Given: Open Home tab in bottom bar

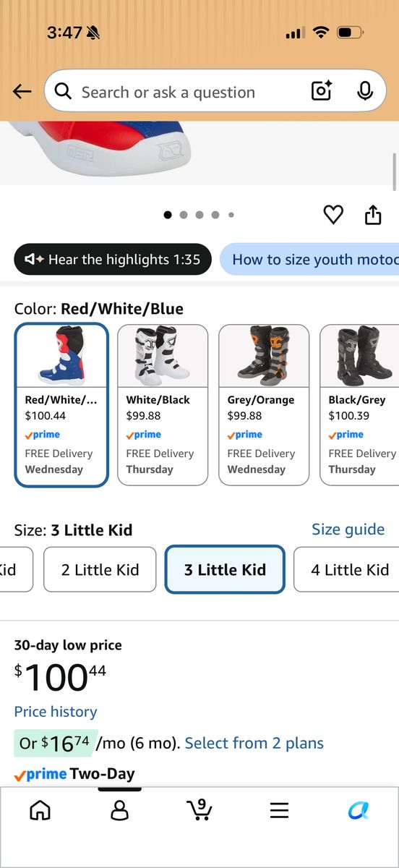Looking at the screenshot, I should tap(40, 810).
